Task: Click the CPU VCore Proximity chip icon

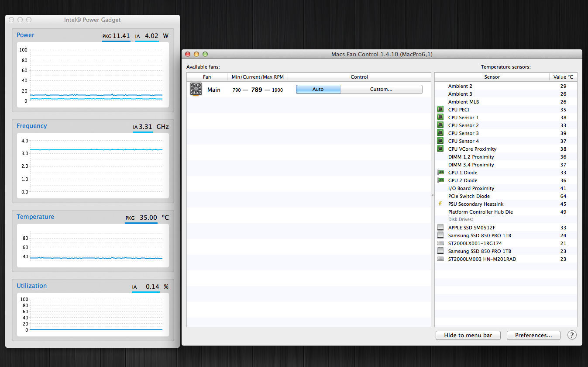Action: point(440,149)
